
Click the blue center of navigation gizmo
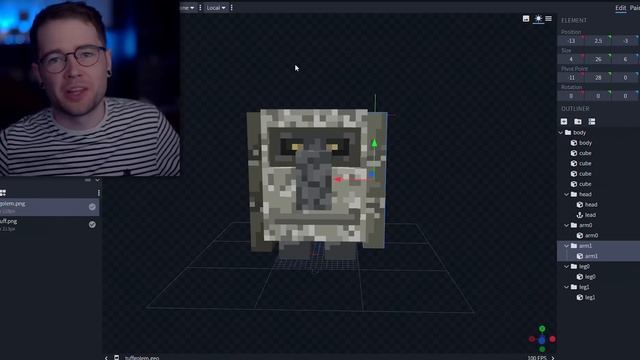tap(542, 339)
